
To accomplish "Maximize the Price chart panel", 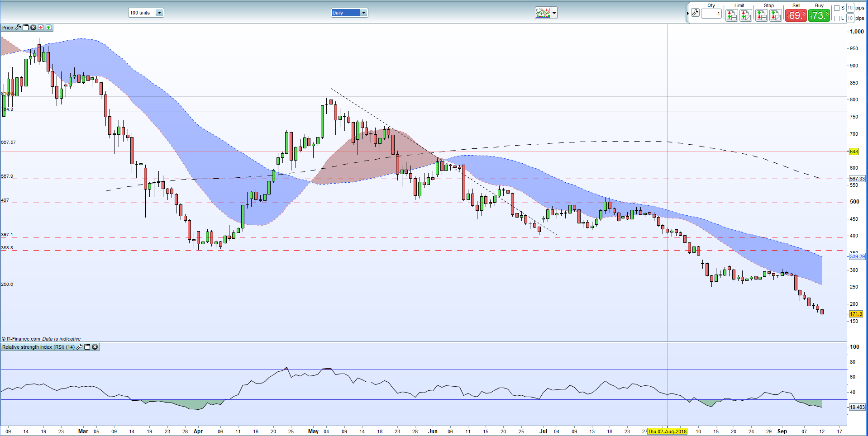I will pos(26,28).
